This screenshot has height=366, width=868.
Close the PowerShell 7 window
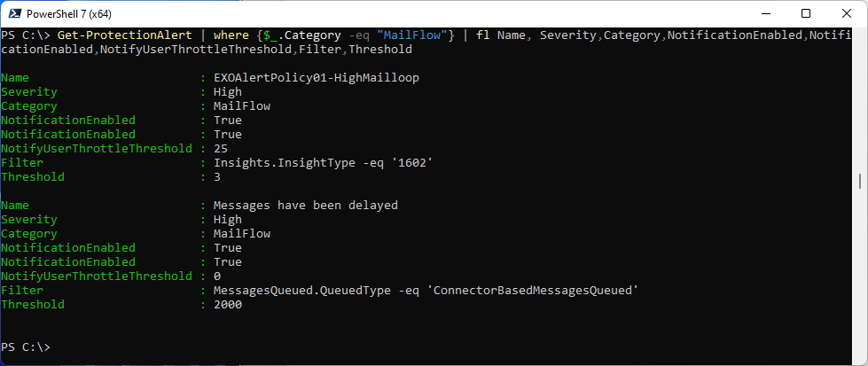847,13
